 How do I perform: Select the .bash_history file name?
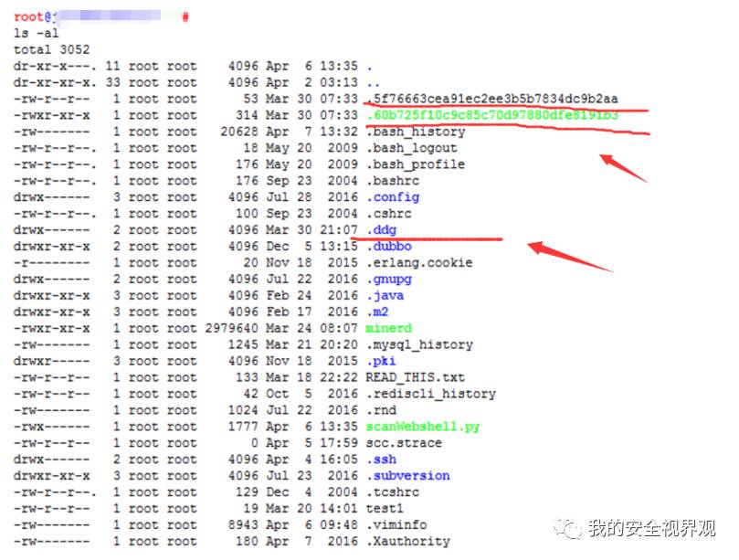point(416,132)
